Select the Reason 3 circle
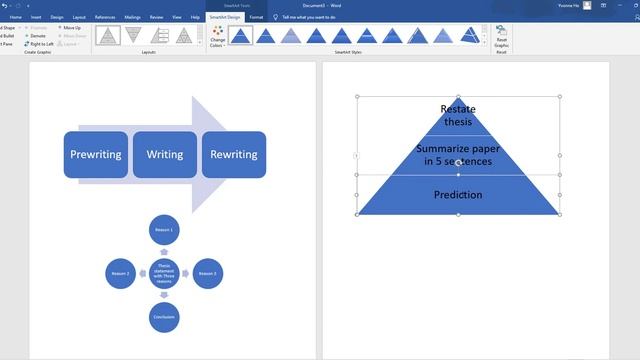640x360 pixels. [208, 273]
